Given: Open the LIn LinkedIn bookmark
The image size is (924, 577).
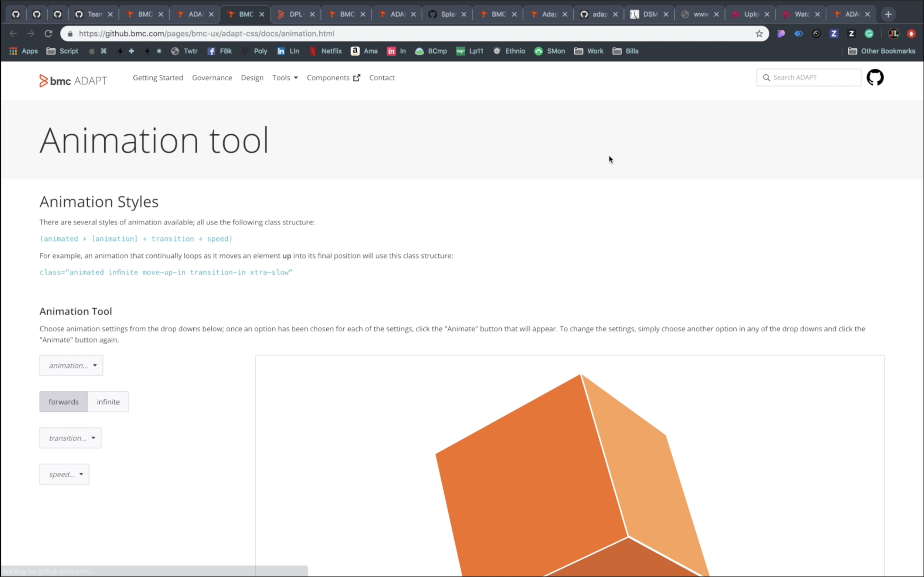Looking at the screenshot, I should (288, 51).
